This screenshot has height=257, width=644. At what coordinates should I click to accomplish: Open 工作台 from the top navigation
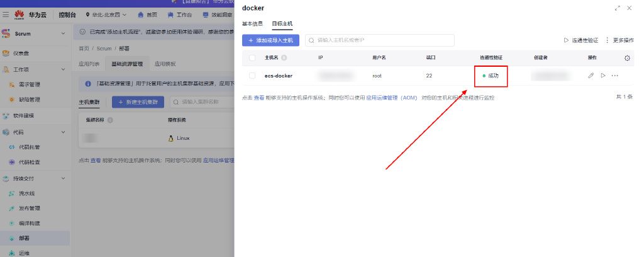tap(179, 15)
